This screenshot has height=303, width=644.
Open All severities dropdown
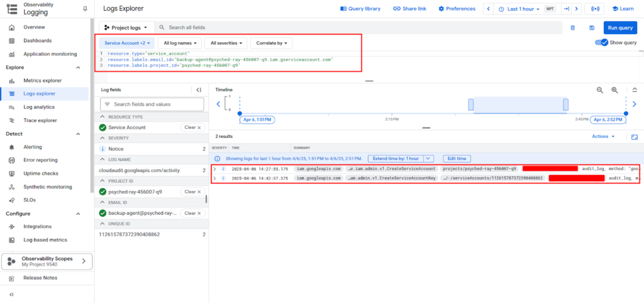click(x=226, y=43)
